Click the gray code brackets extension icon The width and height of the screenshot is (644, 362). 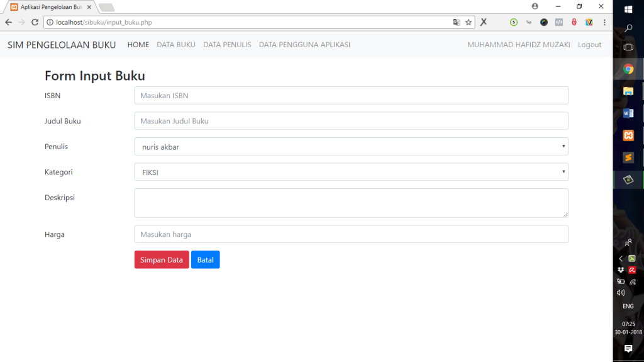(559, 22)
